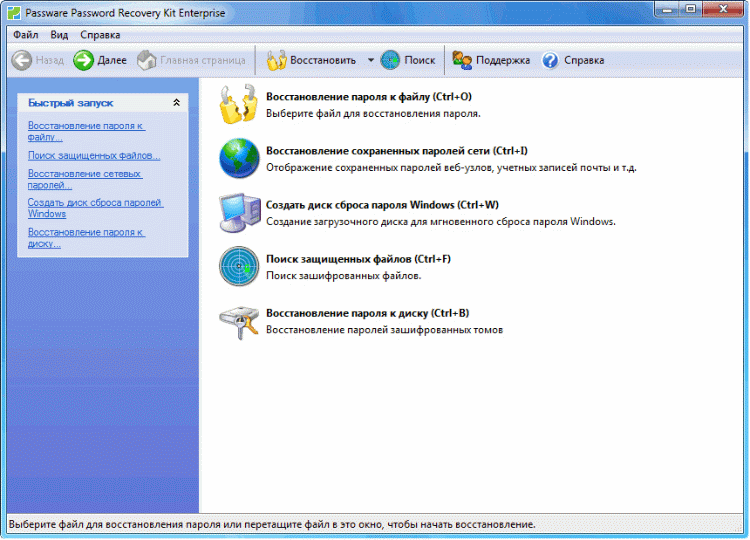Screen dimensions: 750x540
Task: Click the Быстрый запуск panel header text
Action: (x=70, y=103)
